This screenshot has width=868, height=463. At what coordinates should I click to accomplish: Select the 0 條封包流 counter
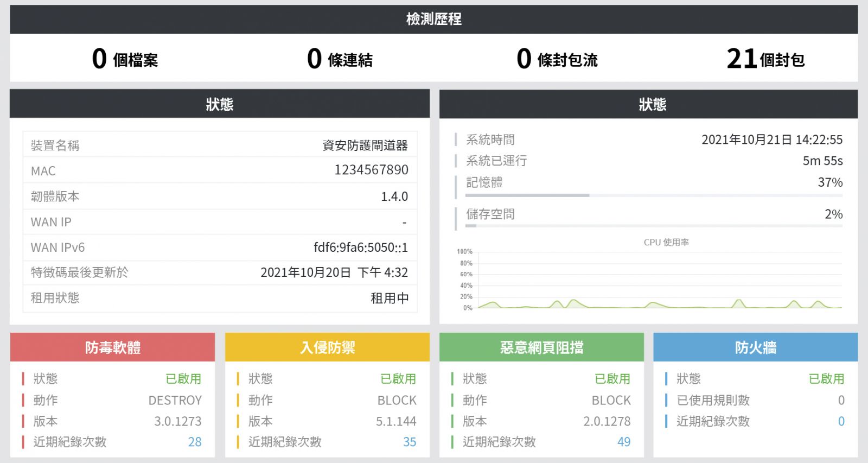557,59
